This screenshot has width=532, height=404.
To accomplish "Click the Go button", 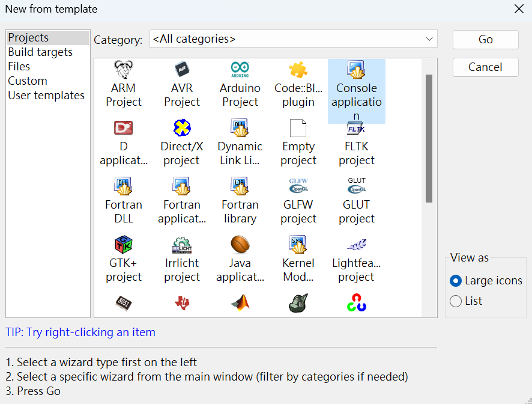I will coord(486,40).
